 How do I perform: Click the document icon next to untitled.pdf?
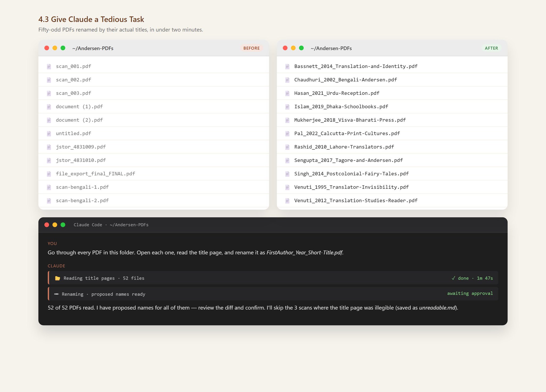coord(49,133)
